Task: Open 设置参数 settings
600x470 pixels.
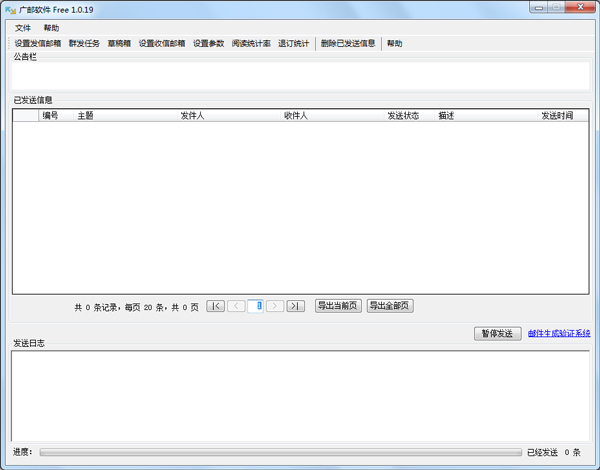Action: tap(209, 43)
